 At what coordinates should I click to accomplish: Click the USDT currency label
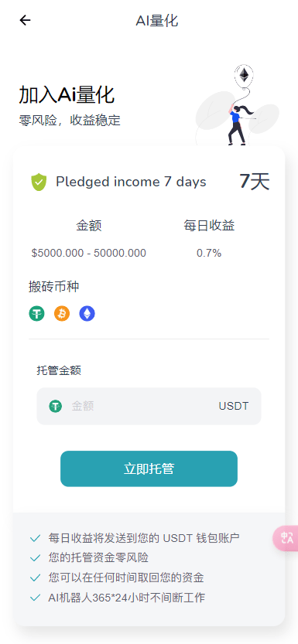234,406
